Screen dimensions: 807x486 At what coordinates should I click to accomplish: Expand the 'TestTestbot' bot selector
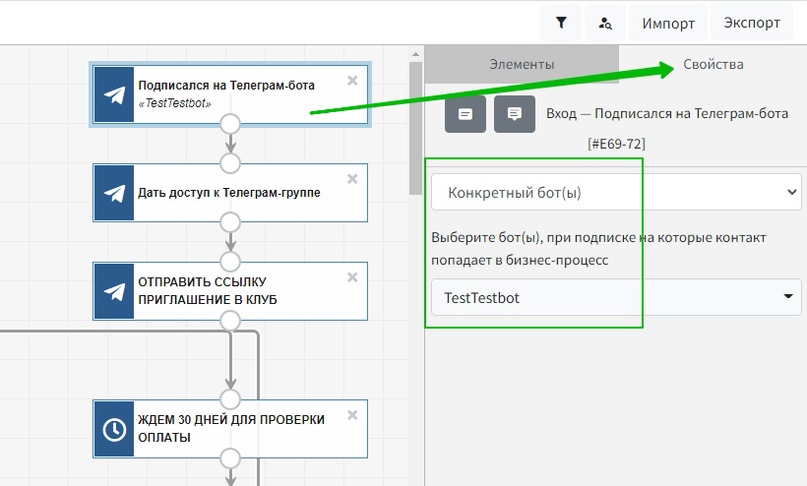[616, 297]
